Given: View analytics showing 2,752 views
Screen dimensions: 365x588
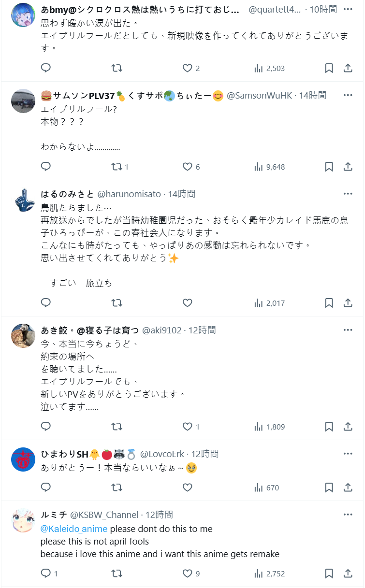Looking at the screenshot, I should (269, 574).
